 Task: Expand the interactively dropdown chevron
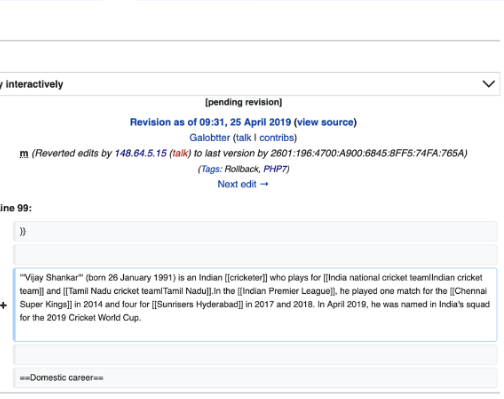click(x=488, y=84)
